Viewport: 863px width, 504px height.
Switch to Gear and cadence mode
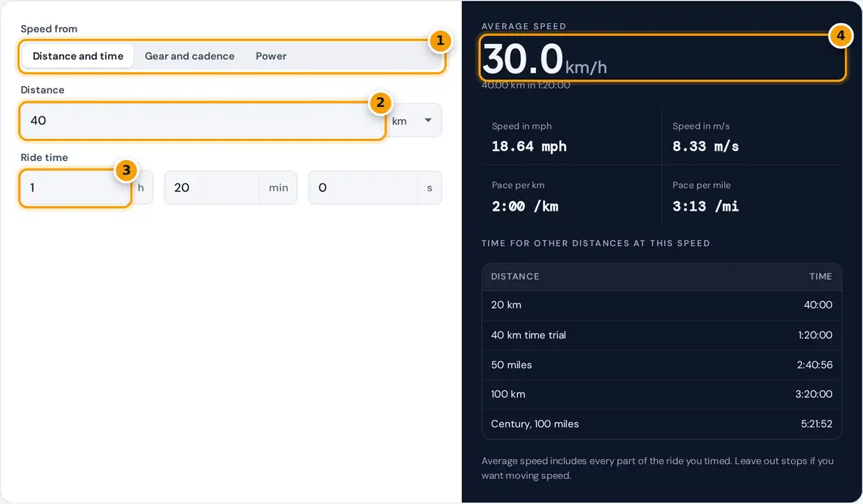[190, 56]
